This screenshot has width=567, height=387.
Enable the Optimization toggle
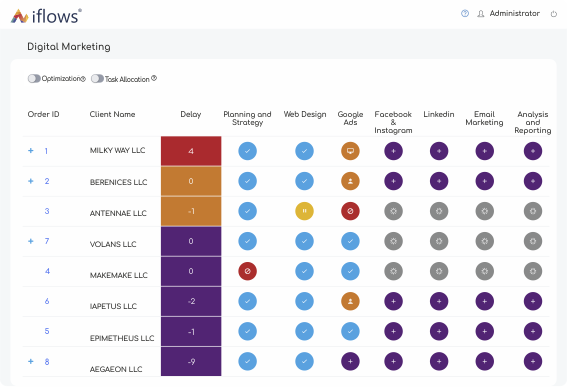tap(34, 78)
